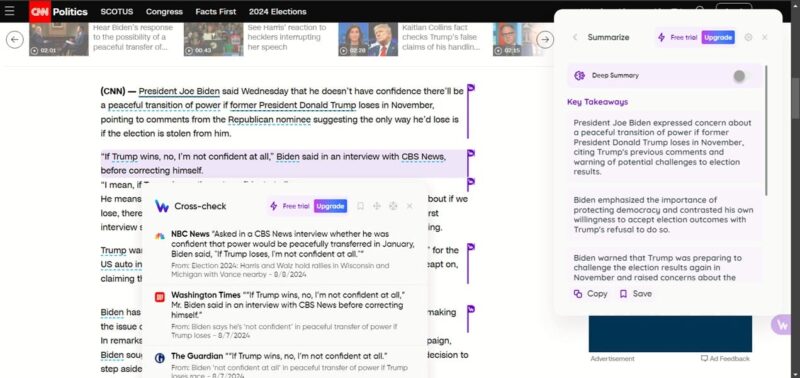
Task: Click "Hear Biden's response" video title
Action: tap(133, 37)
